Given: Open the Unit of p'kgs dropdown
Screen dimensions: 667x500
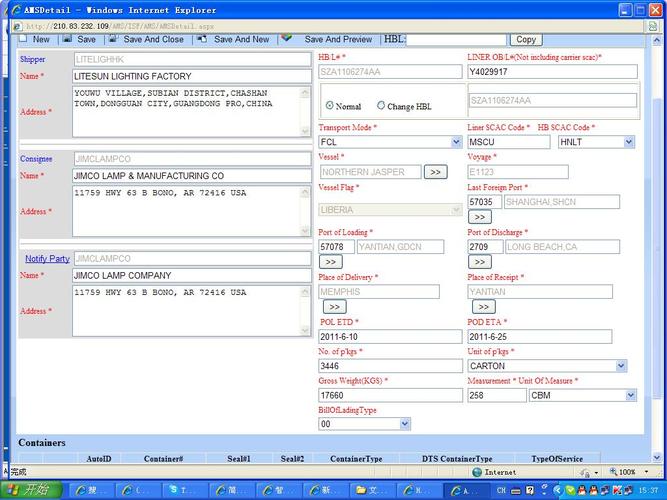Looking at the screenshot, I should 621,366.
